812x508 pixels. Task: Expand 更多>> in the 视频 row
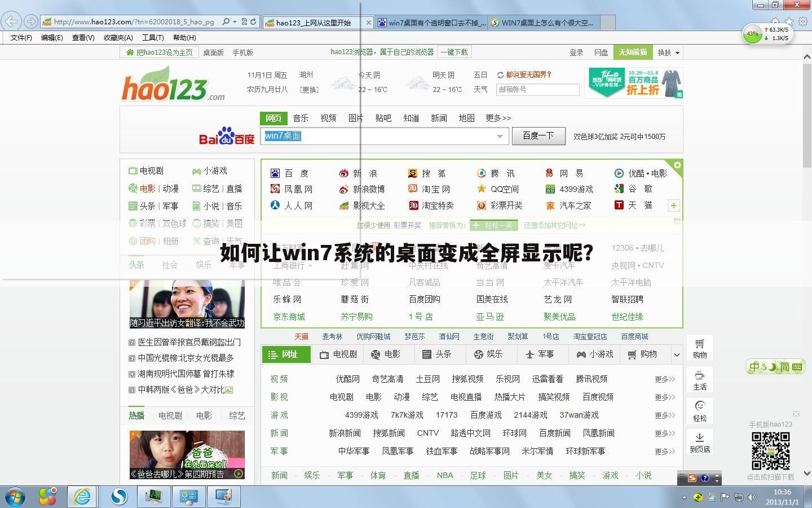pyautogui.click(x=665, y=379)
